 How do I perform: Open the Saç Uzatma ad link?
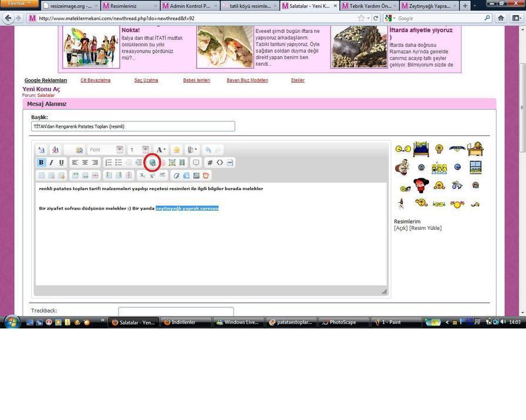pyautogui.click(x=146, y=80)
